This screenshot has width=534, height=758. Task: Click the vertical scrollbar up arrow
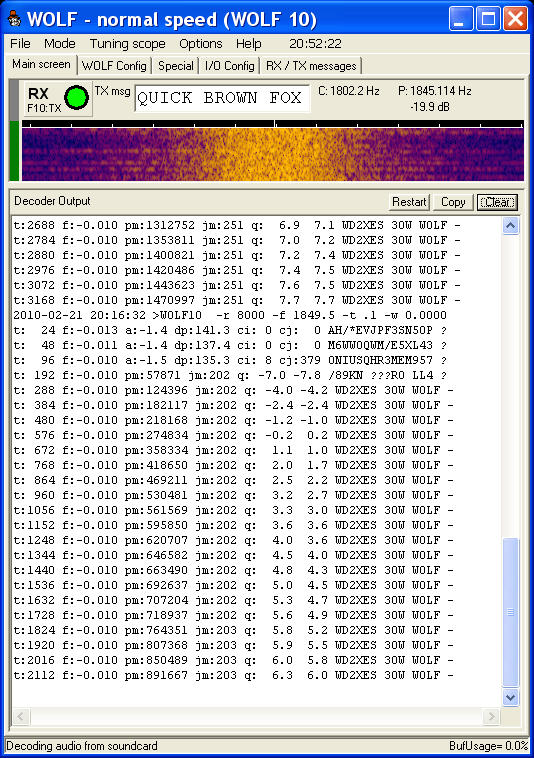[510, 225]
